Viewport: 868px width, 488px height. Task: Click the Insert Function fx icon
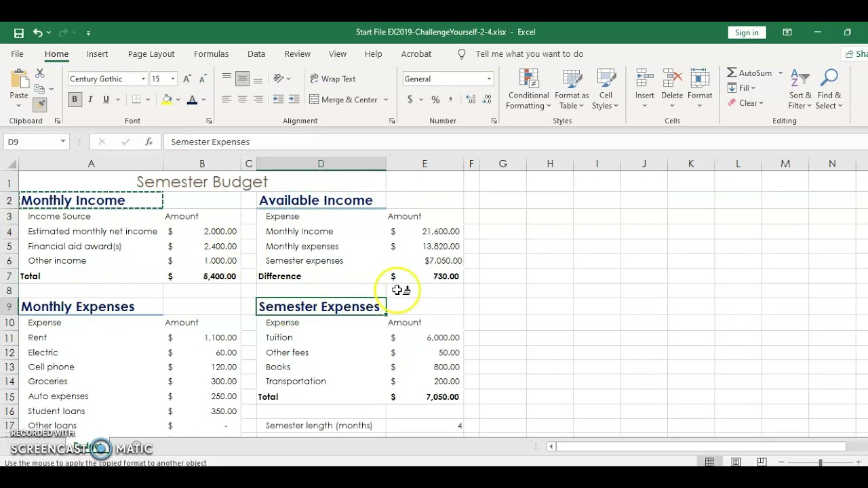[149, 142]
